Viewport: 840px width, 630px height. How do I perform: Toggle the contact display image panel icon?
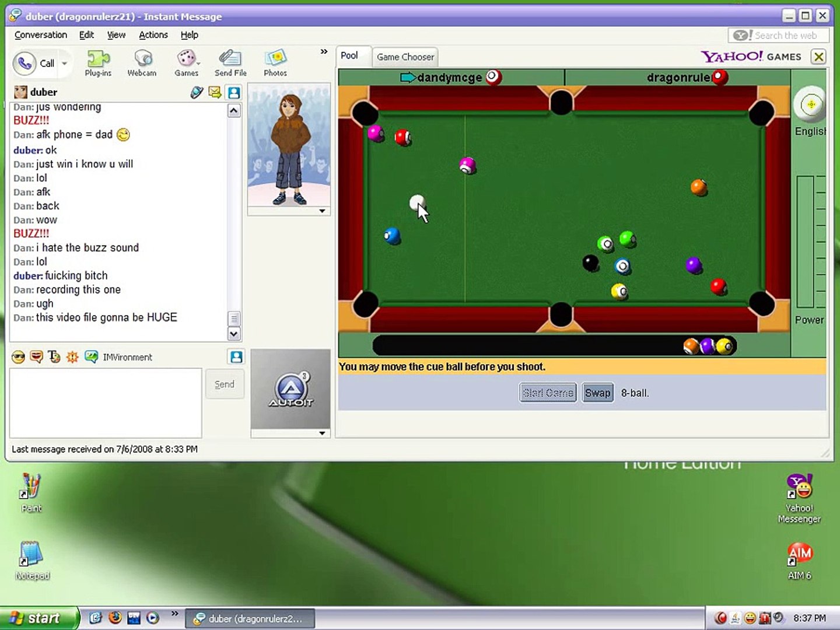pos(234,92)
